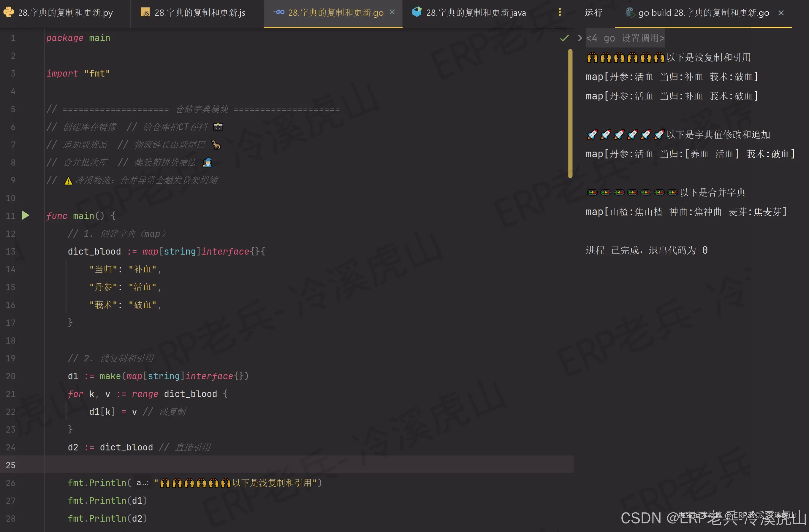The height and width of the screenshot is (532, 809).
Task: Click the Java file icon on the fourth tab
Action: (417, 12)
